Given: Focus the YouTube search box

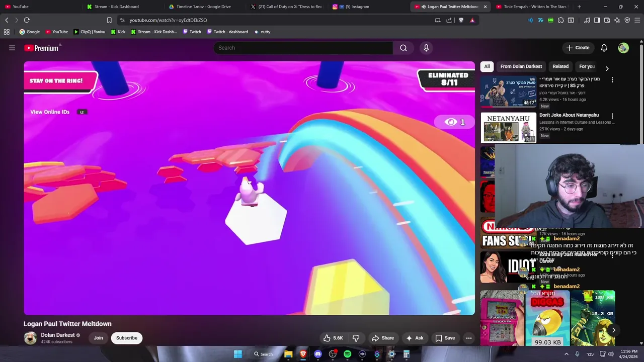Looking at the screenshot, I should tap(303, 48).
